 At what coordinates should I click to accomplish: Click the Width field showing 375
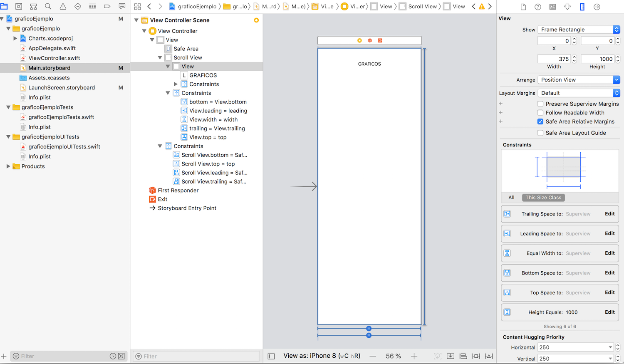[x=554, y=59]
